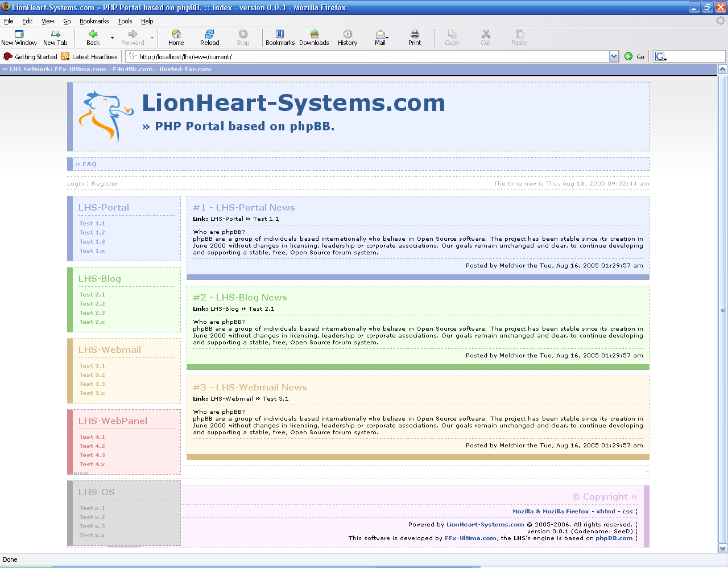Open the #3 - LHS-Webmail News heading
The width and height of the screenshot is (728, 568).
[250, 387]
